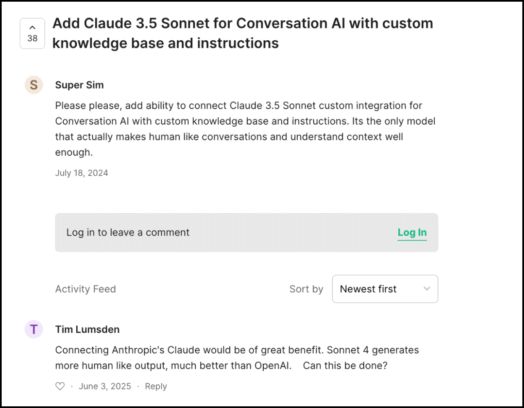Click the Log in to leave a comment box

pyautogui.click(x=247, y=233)
